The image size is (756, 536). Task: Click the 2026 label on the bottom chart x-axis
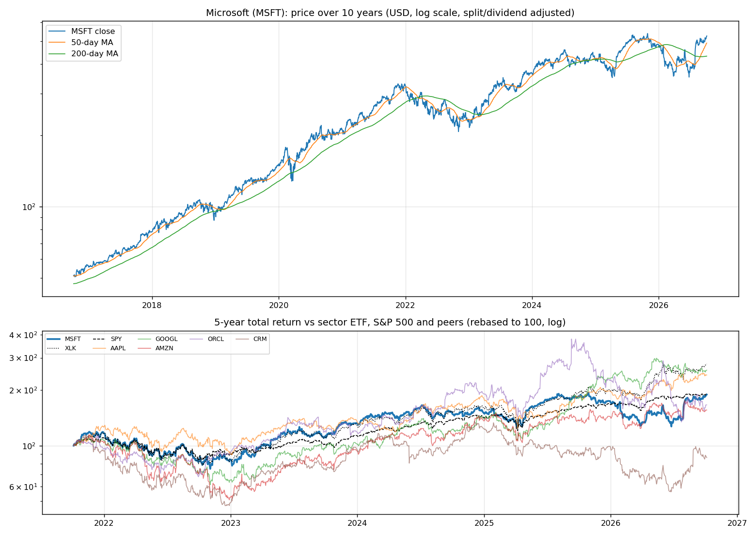(611, 523)
